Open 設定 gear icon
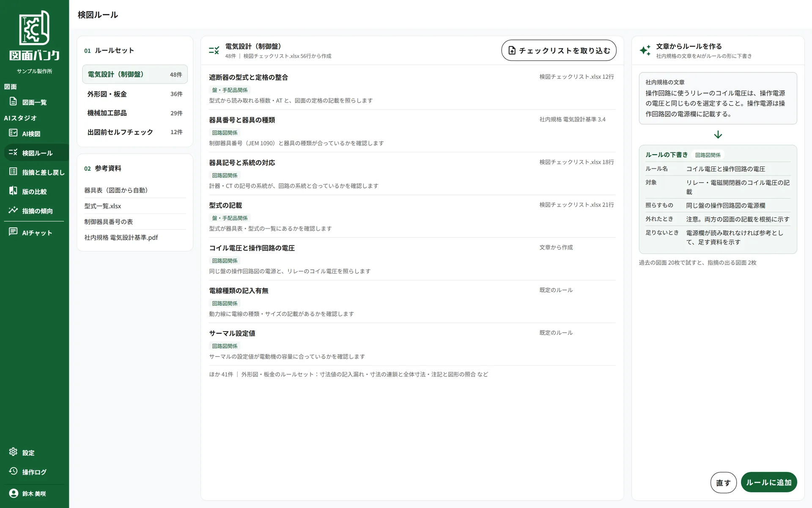The width and height of the screenshot is (812, 508). click(13, 452)
